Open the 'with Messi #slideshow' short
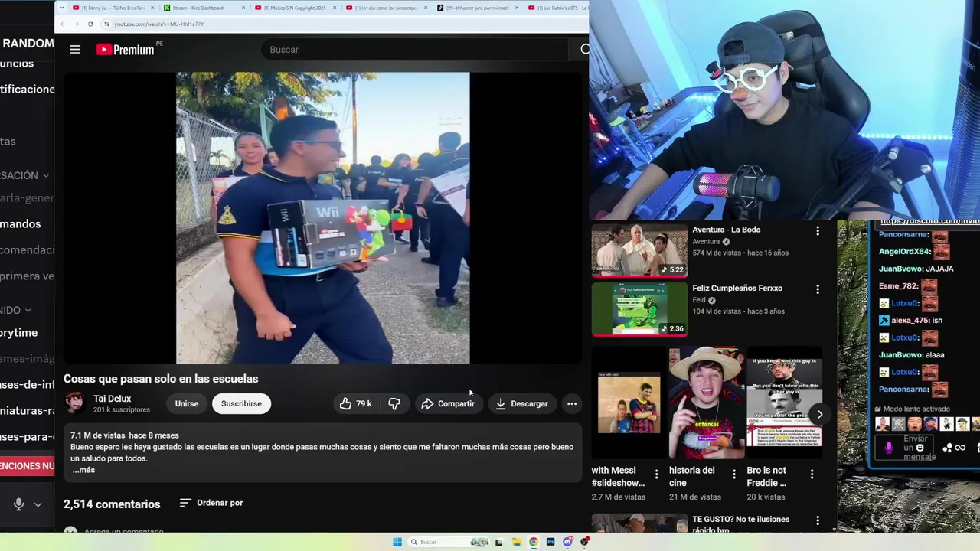Screen dimensions: 980x551 pos(629,403)
